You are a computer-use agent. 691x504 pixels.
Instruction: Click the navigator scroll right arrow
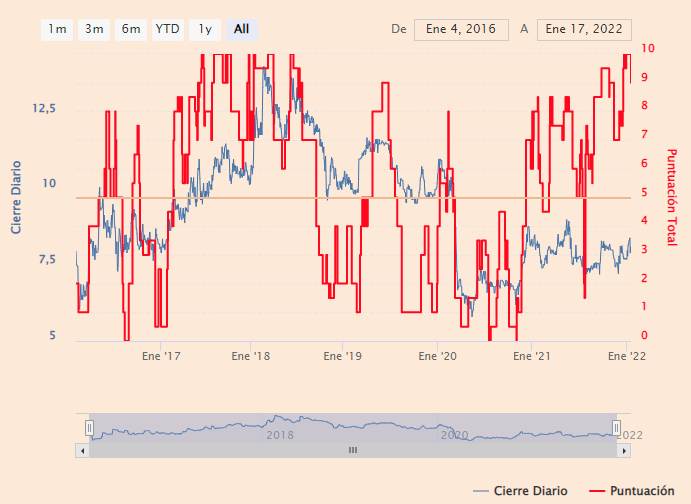[624, 451]
